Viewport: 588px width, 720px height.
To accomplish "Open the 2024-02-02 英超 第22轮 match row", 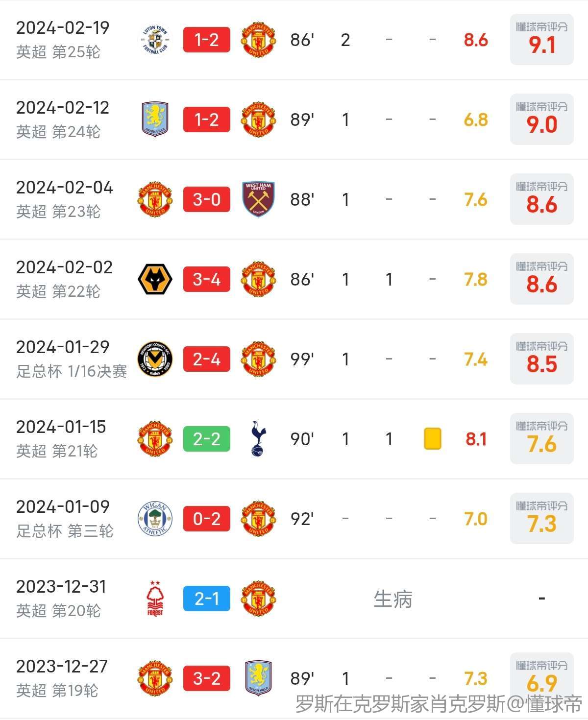I will pyautogui.click(x=294, y=279).
